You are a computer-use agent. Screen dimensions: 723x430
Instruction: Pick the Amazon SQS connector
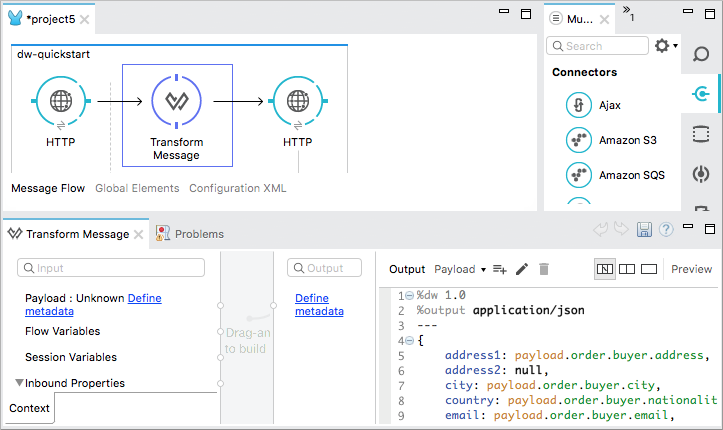pos(579,175)
